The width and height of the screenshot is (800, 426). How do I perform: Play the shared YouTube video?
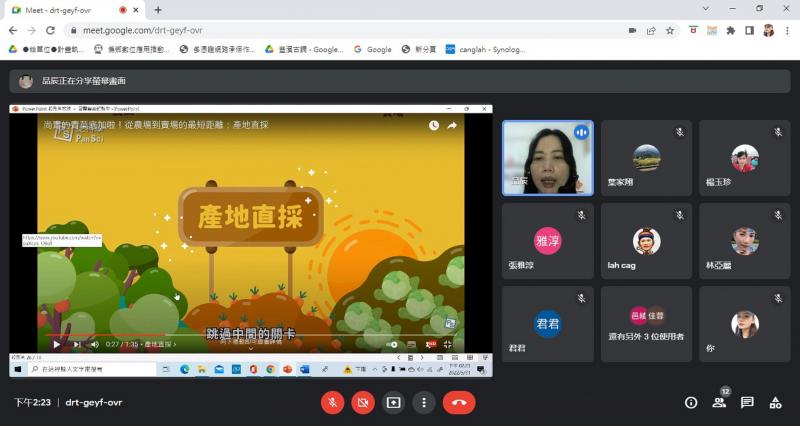(57, 344)
